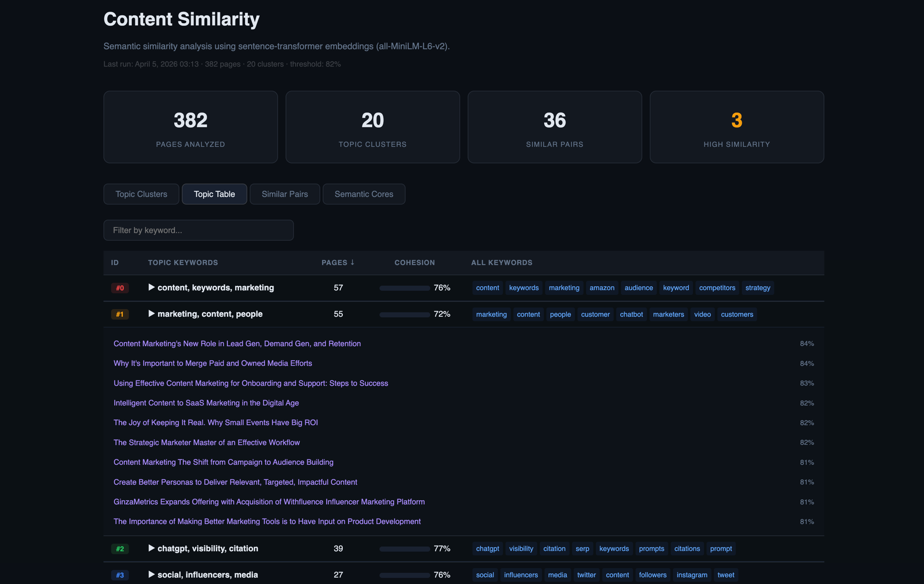Click the Filter by keyword field
Image resolution: width=924 pixels, height=584 pixels.
pos(198,230)
